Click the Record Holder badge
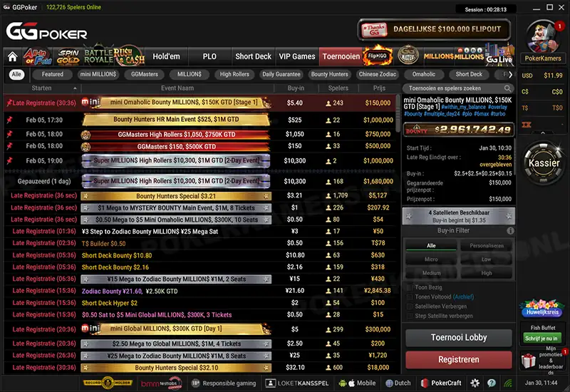The width and height of the screenshot is (570, 392). 108,383
